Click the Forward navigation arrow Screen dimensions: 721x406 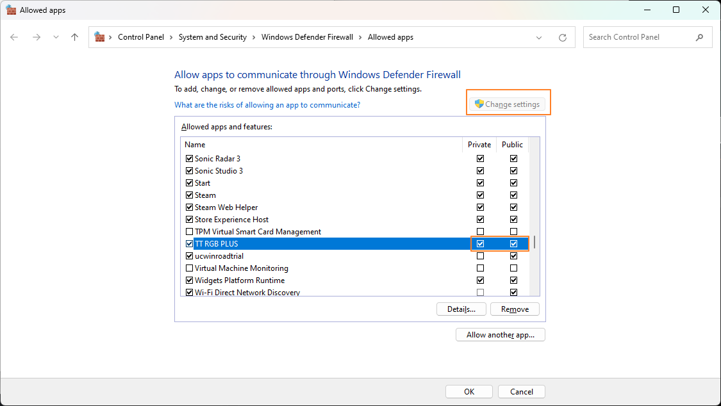(x=36, y=38)
